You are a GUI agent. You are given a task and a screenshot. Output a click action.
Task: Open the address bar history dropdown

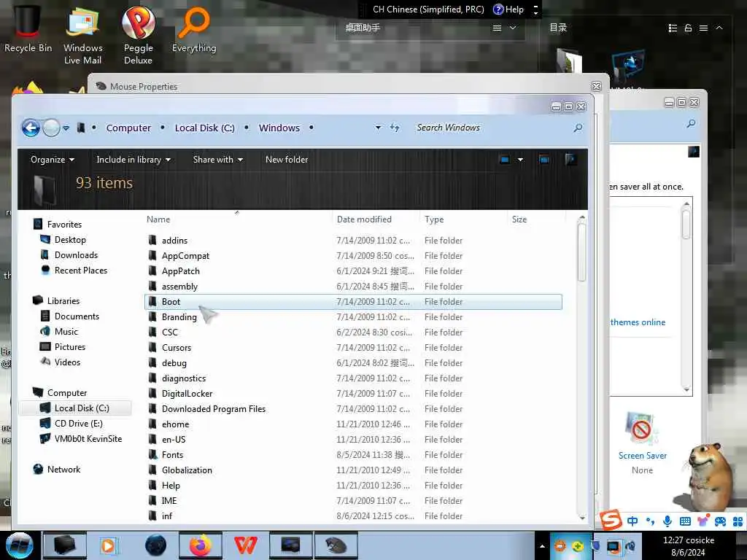(x=378, y=128)
